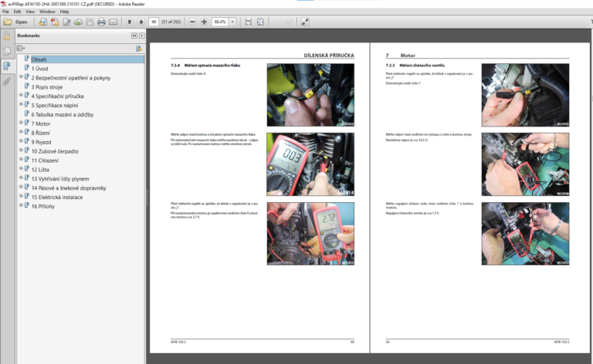Expand the 4 Specifikační příručka bookmark
Viewport: 593px width, 364px height.
pyautogui.click(x=21, y=95)
